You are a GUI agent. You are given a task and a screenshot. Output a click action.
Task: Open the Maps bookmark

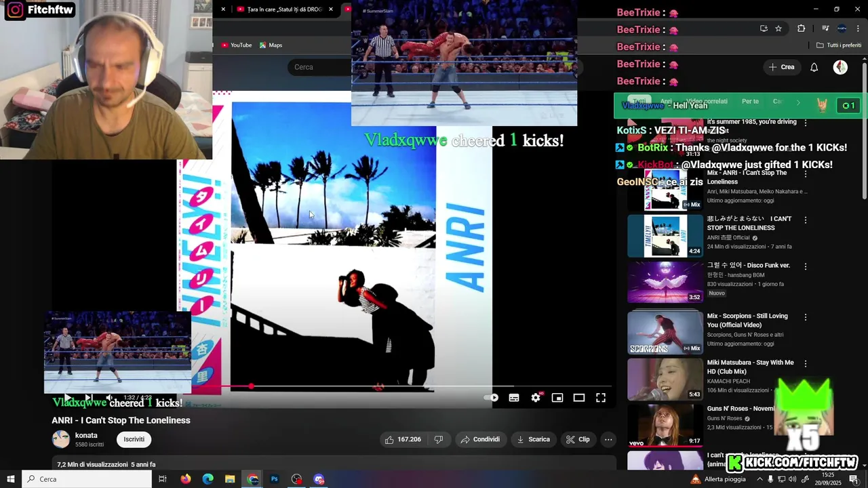coord(271,45)
